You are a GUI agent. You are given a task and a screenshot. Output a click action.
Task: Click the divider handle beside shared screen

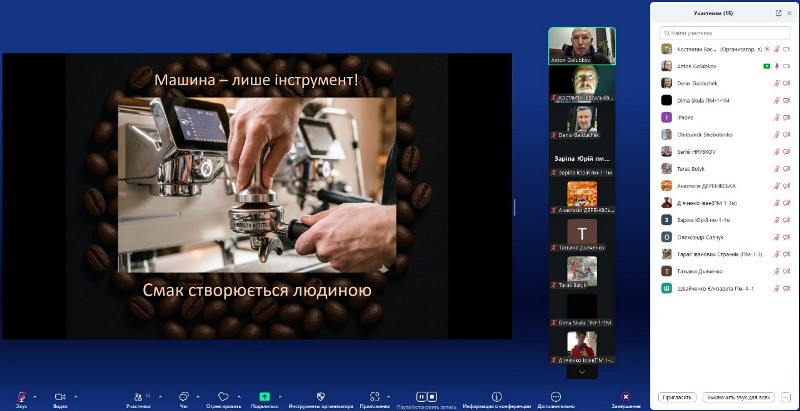coord(515,208)
